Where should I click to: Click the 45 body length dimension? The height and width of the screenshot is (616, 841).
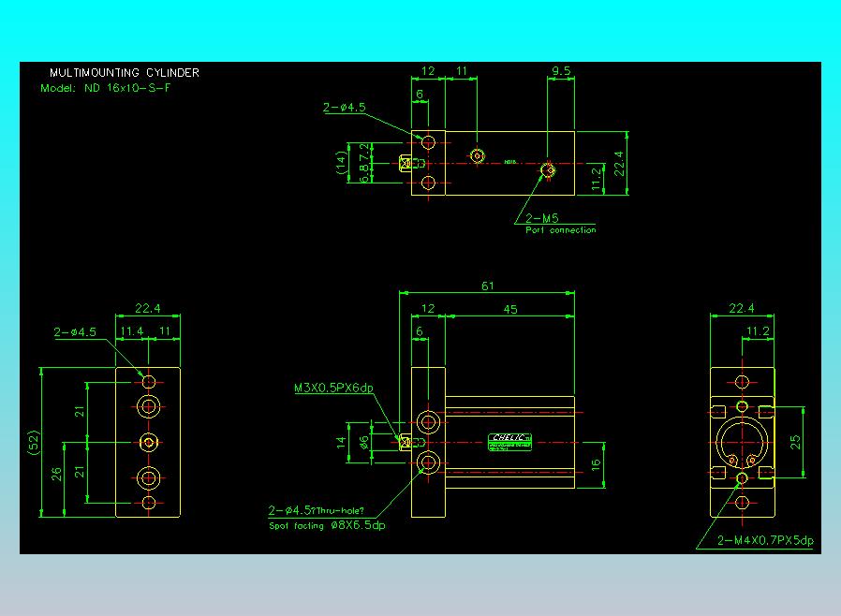point(510,309)
